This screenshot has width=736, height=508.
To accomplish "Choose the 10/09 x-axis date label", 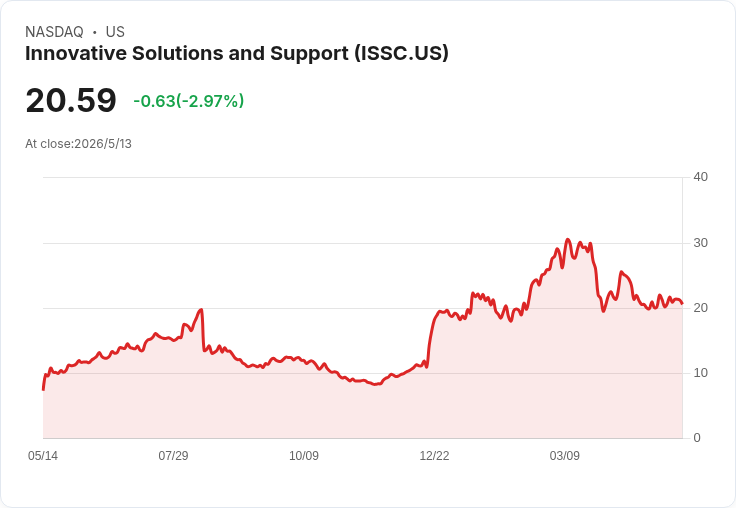I will [x=304, y=455].
